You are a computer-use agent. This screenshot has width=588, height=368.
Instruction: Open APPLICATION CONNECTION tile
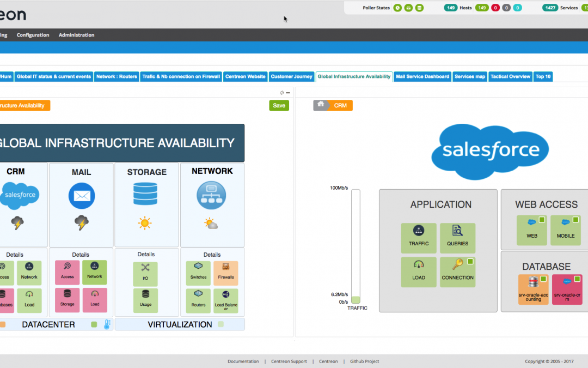[457, 272]
